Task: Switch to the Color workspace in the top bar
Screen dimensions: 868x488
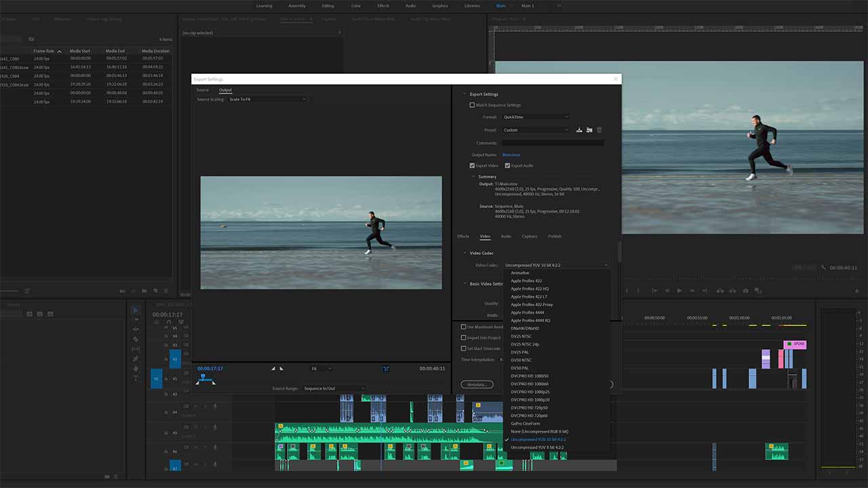Action: pos(355,5)
